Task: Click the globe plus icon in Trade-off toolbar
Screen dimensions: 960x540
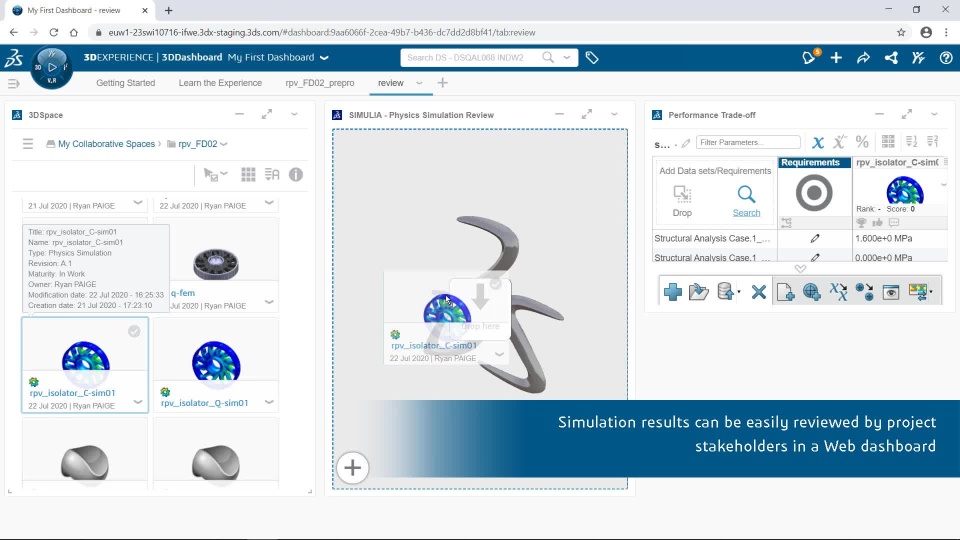Action: point(812,292)
